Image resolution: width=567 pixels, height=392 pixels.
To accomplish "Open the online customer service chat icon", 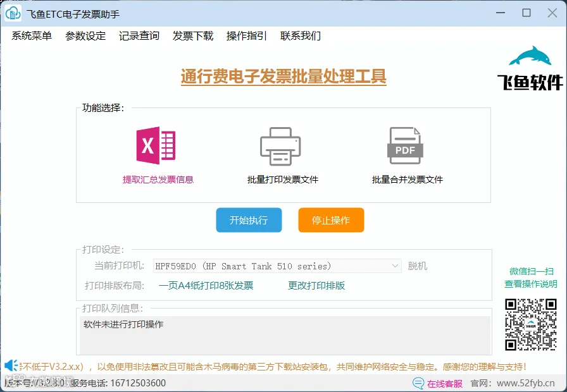I will click(x=418, y=383).
